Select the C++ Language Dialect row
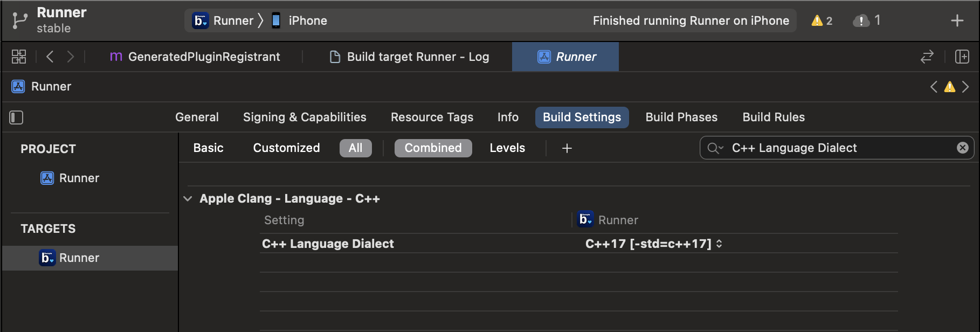 point(578,244)
